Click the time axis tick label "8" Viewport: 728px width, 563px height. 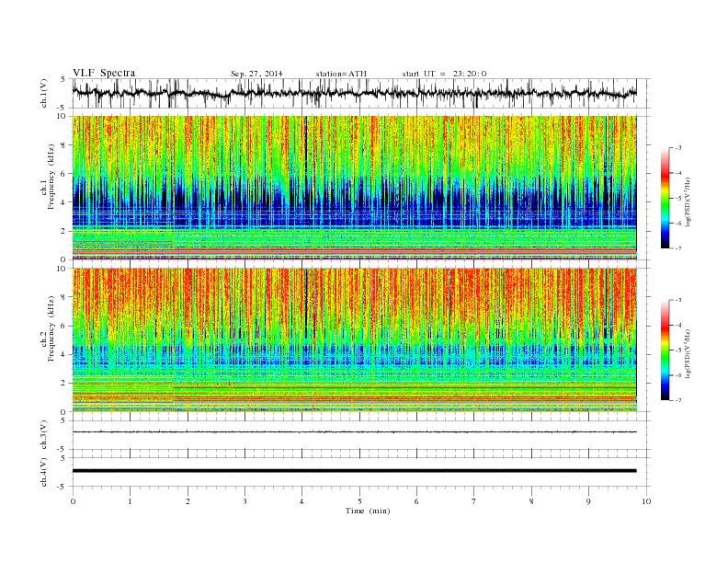point(531,501)
